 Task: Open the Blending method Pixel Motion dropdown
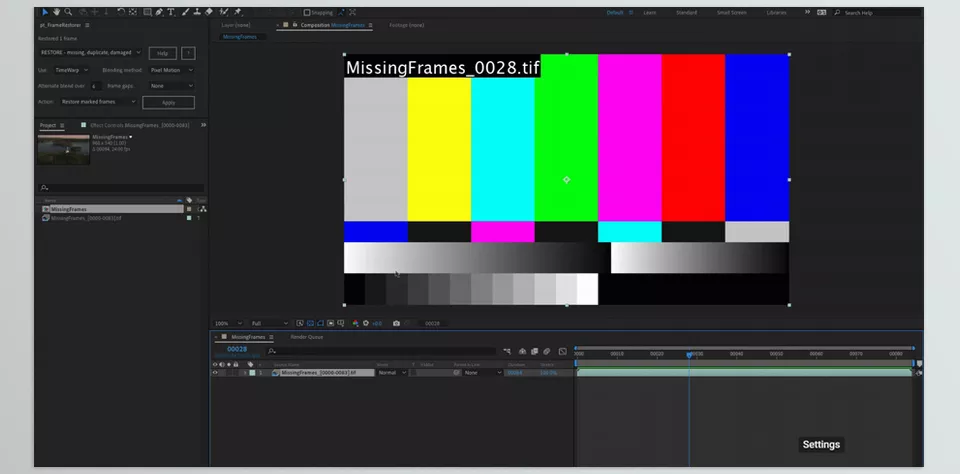(171, 70)
